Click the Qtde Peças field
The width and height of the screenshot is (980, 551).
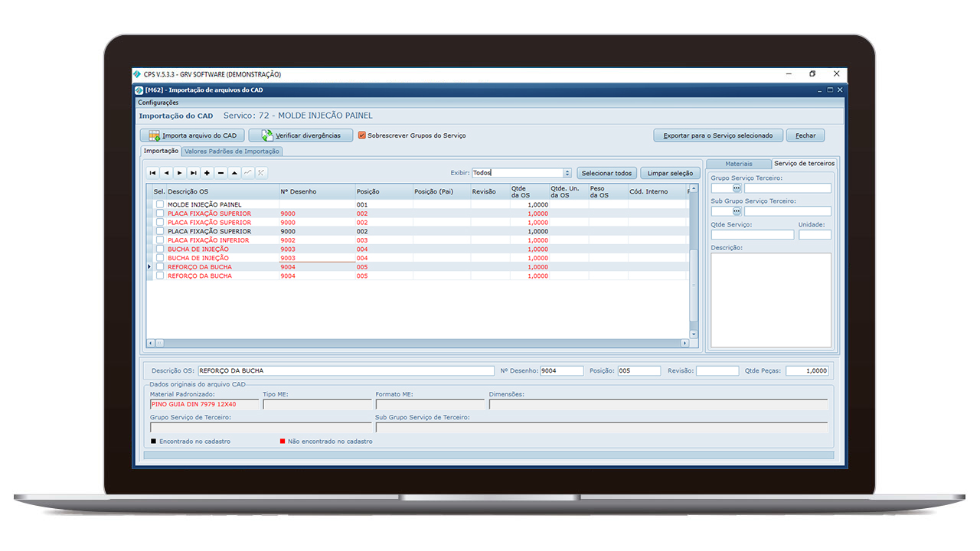807,370
